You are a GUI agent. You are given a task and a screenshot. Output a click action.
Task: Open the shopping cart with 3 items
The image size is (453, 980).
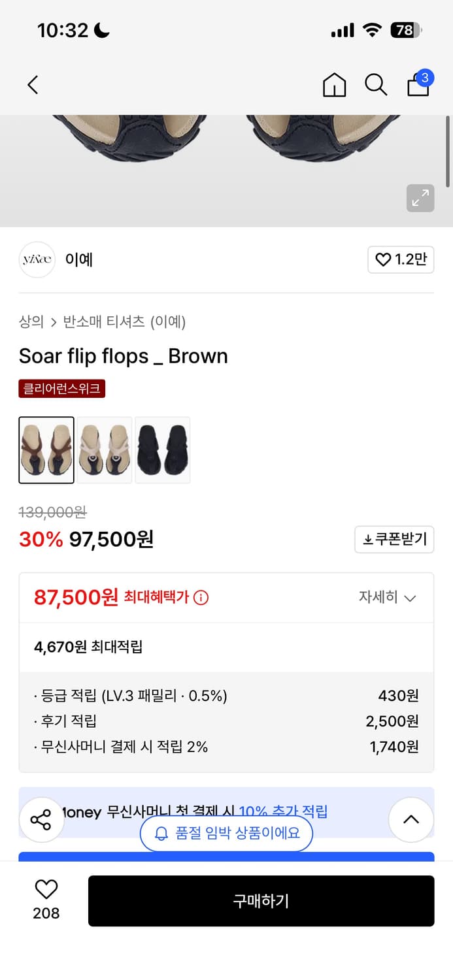418,85
